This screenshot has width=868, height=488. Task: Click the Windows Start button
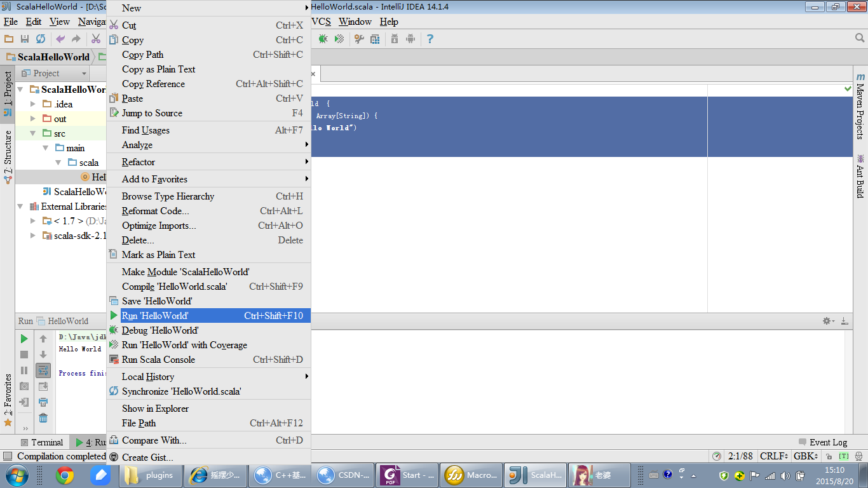click(17, 475)
